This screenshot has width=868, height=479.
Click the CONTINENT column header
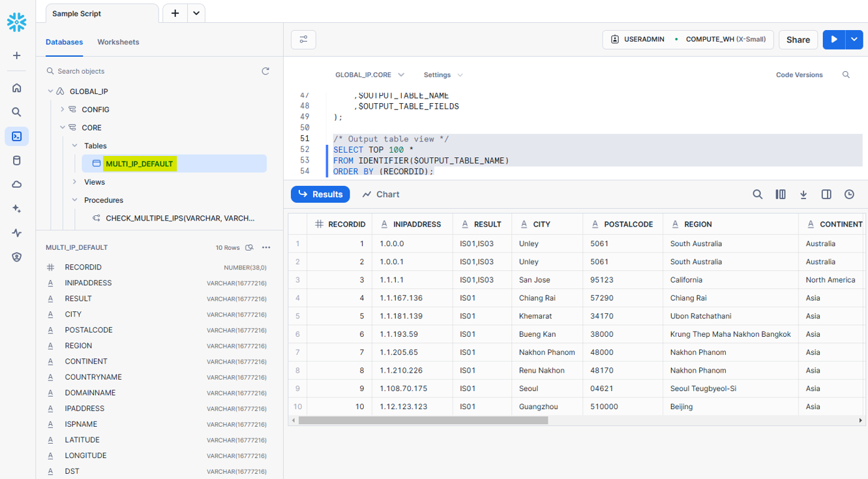click(833, 224)
